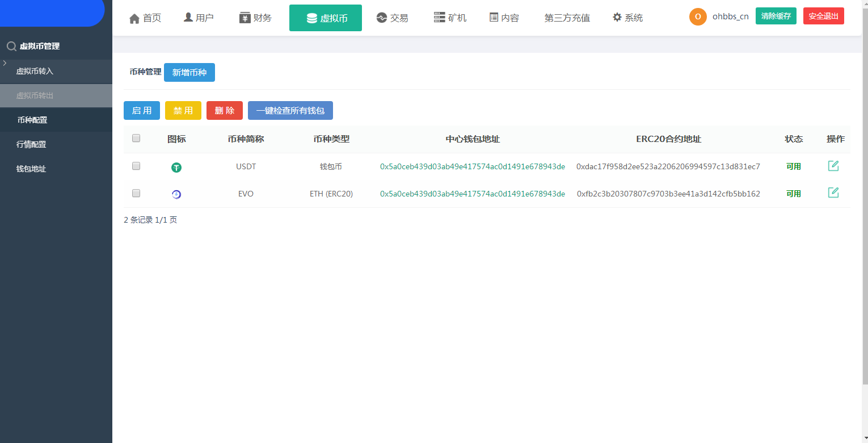This screenshot has height=443, width=868.
Task: Click the edit icon for EVO row
Action: click(833, 193)
